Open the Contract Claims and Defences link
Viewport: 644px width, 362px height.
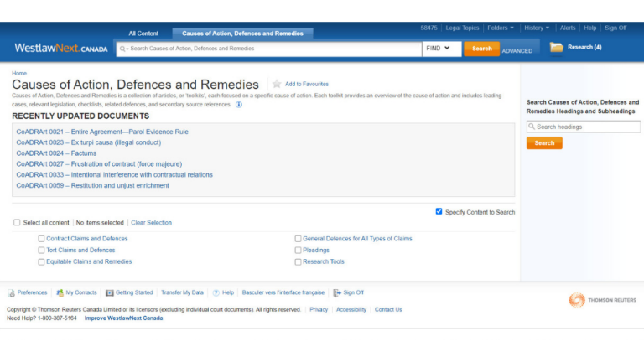(x=86, y=239)
